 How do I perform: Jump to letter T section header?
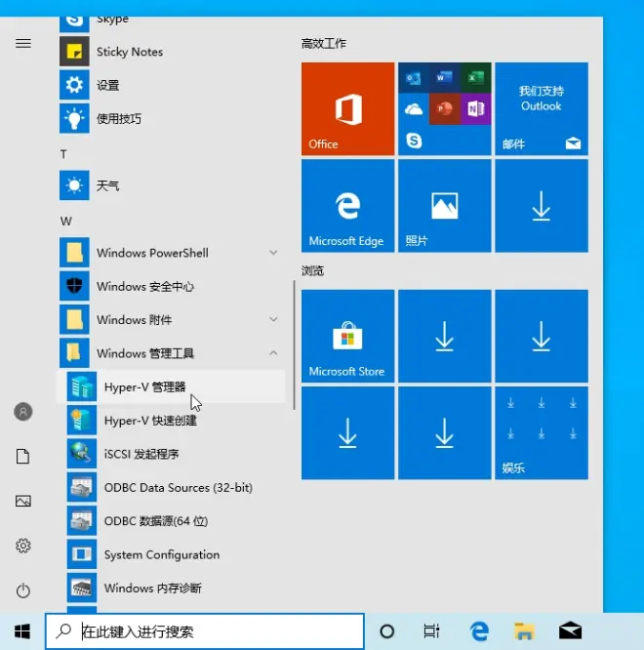tap(63, 154)
